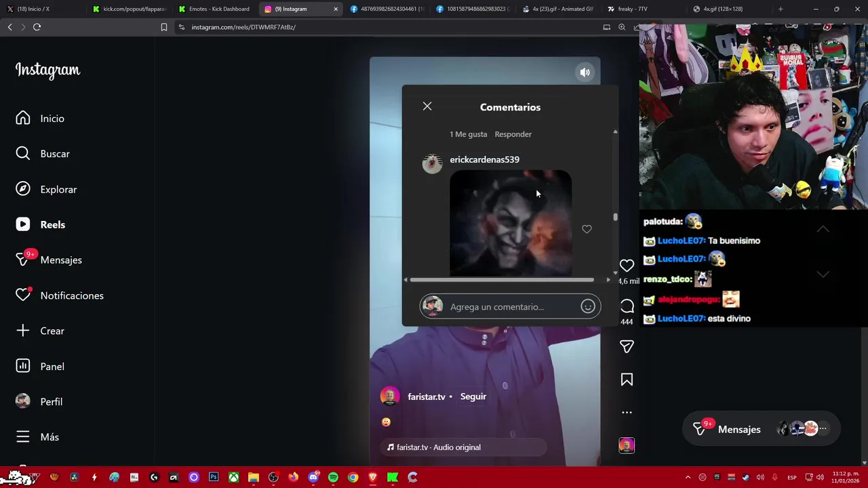
Task: Open Inicio home in sidebar
Action: tap(41, 119)
